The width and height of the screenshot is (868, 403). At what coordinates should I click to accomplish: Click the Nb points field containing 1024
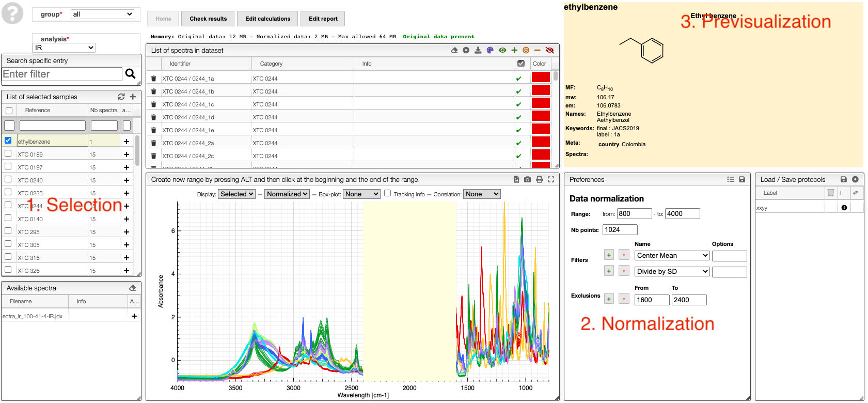pos(620,229)
